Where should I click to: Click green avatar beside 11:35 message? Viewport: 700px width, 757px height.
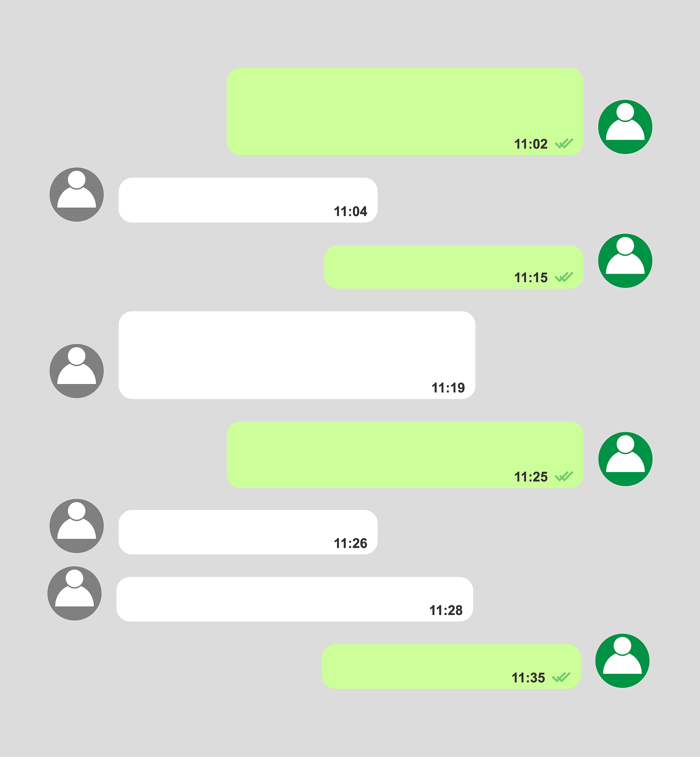point(622,661)
